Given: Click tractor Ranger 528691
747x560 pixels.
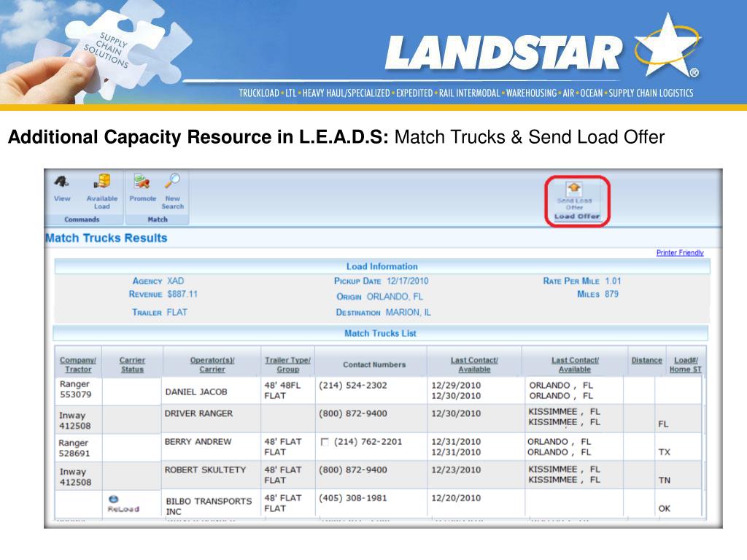Looking at the screenshot, I should pos(74,448).
